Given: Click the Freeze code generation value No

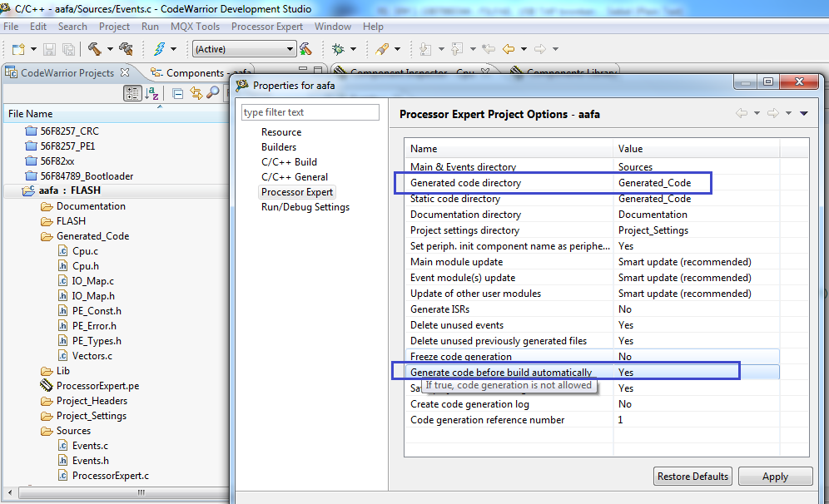Looking at the screenshot, I should coord(625,357).
